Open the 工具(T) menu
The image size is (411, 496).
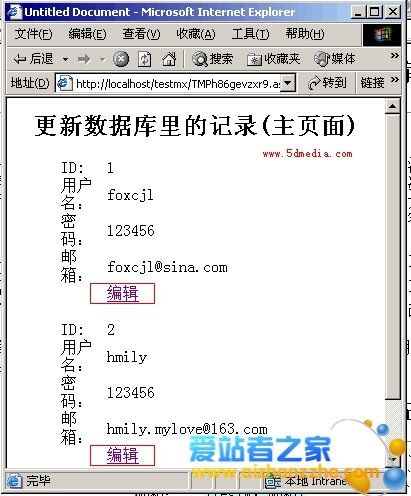tap(250, 34)
